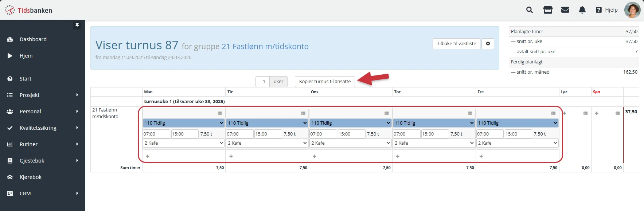Open Wednesday department dropdown 2 Kafe
The width and height of the screenshot is (644, 211).
click(x=351, y=143)
